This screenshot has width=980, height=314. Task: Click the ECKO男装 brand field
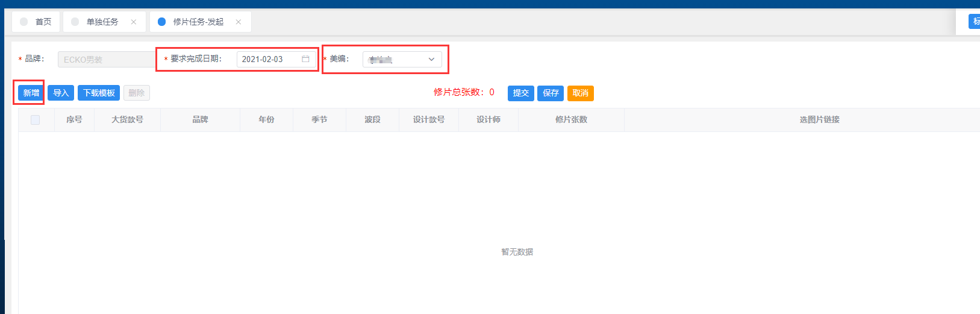click(106, 60)
